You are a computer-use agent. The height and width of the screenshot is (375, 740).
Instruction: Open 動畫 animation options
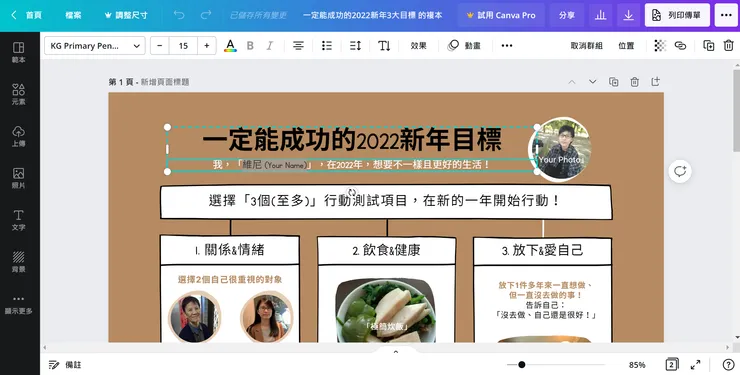[464, 46]
